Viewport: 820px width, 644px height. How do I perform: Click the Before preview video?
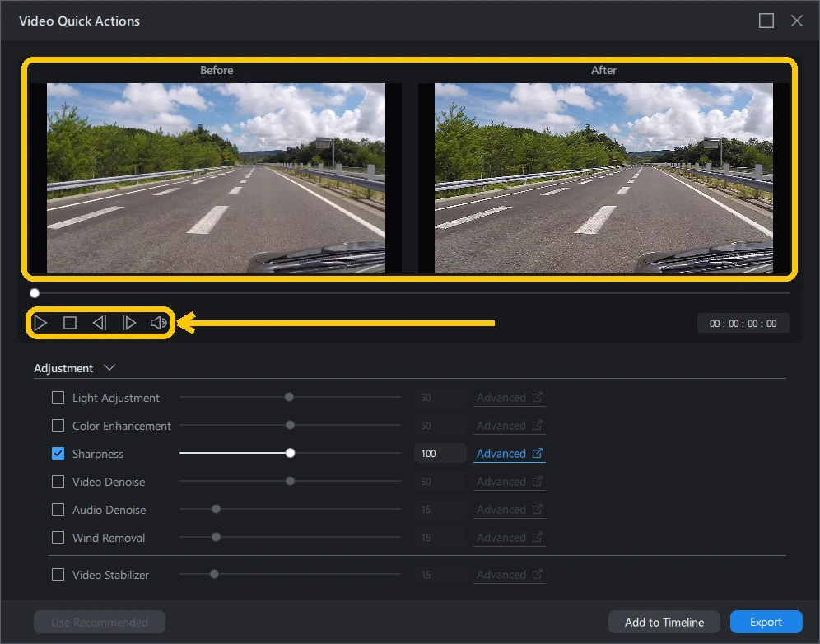(x=216, y=178)
